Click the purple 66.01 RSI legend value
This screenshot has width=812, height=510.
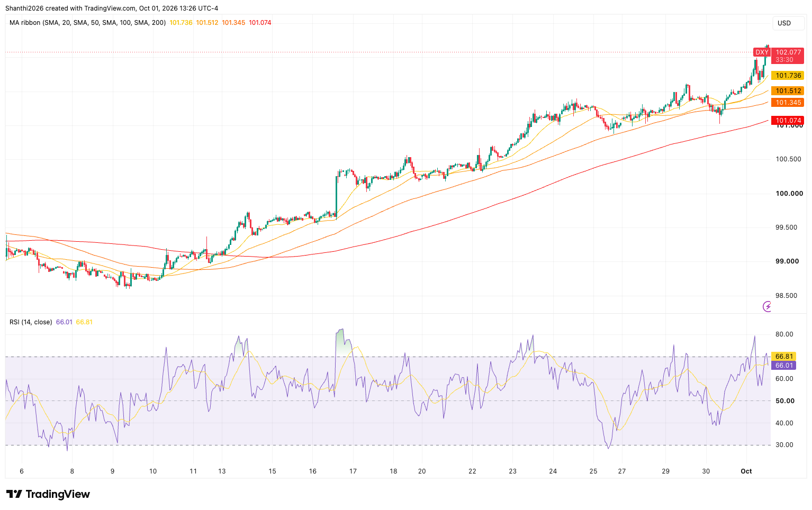click(64, 322)
